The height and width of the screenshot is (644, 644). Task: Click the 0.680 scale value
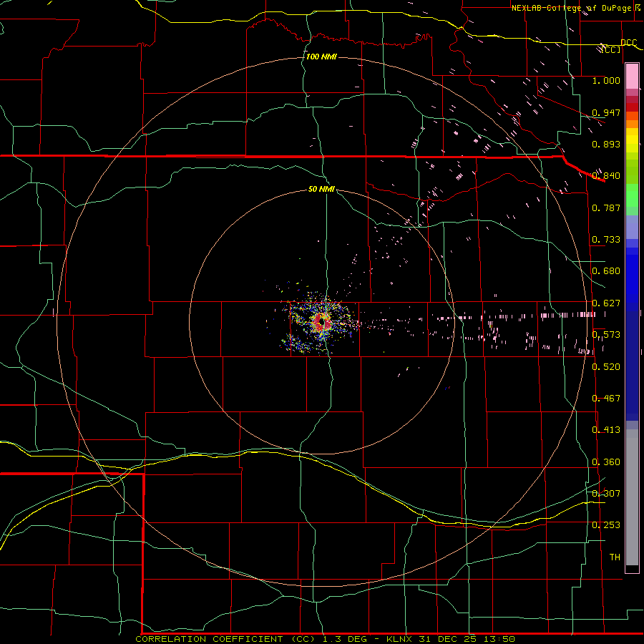coord(606,271)
